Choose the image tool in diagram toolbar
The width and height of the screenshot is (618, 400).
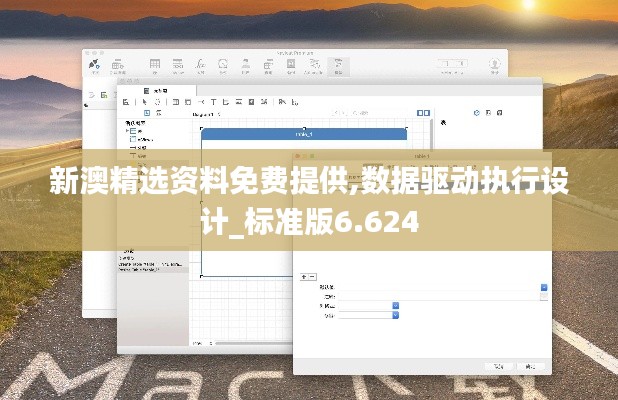251,101
